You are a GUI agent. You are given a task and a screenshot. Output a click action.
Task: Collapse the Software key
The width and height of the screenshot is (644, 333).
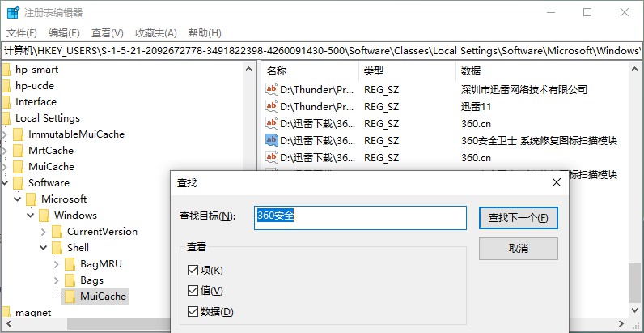(x=5, y=183)
